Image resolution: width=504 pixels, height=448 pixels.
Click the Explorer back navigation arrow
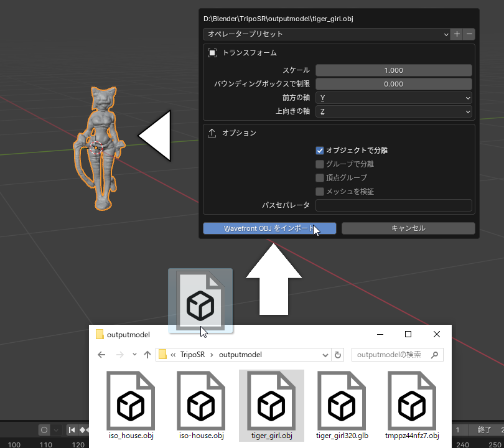(101, 355)
